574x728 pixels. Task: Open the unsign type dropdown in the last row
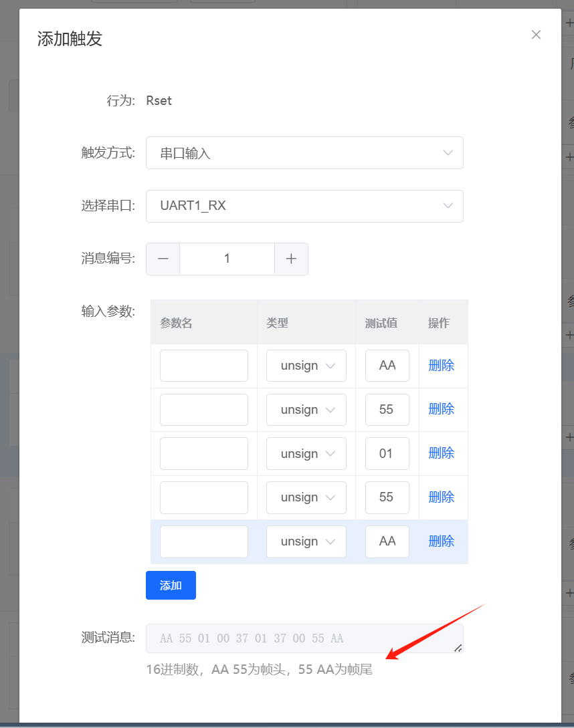[x=306, y=541]
